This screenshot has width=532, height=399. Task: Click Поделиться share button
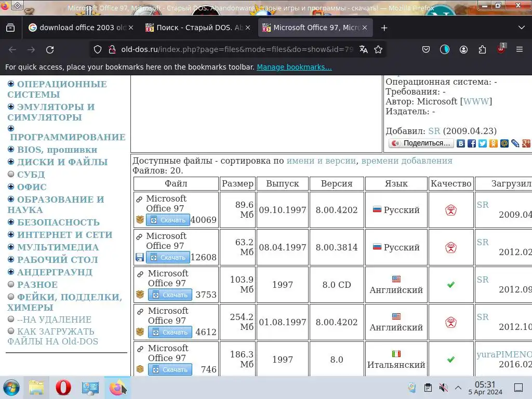point(421,143)
